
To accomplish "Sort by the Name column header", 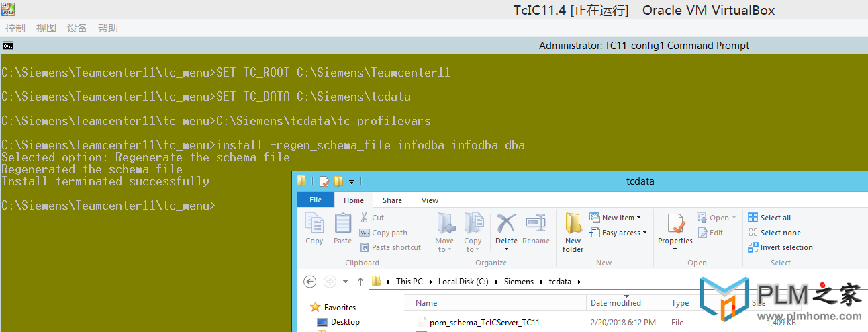I will coord(497,303).
